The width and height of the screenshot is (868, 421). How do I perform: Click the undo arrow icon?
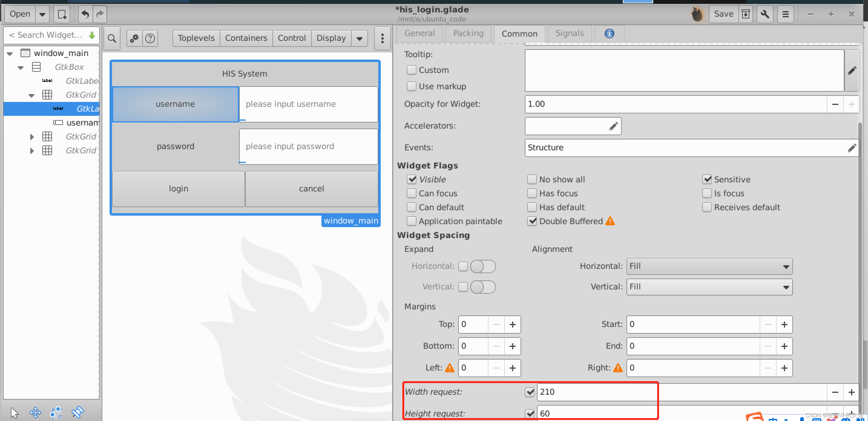point(85,14)
